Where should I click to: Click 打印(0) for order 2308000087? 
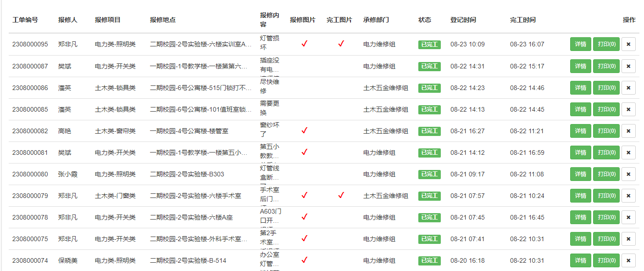click(606, 66)
